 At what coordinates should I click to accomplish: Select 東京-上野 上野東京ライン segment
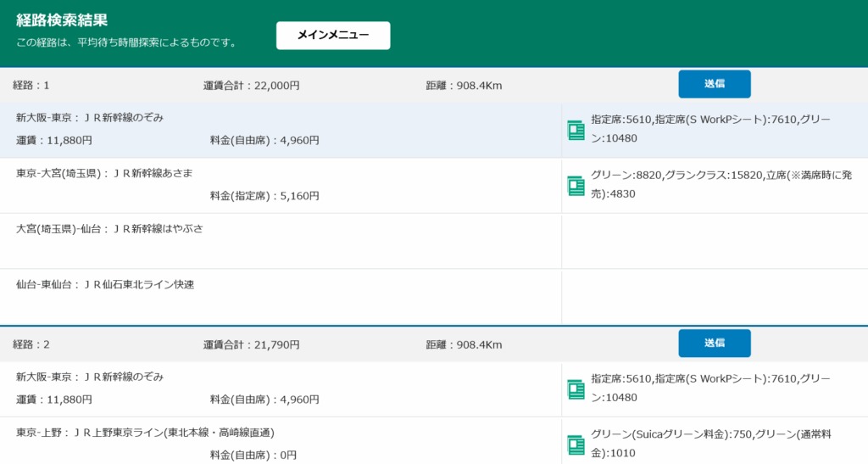tap(145, 433)
